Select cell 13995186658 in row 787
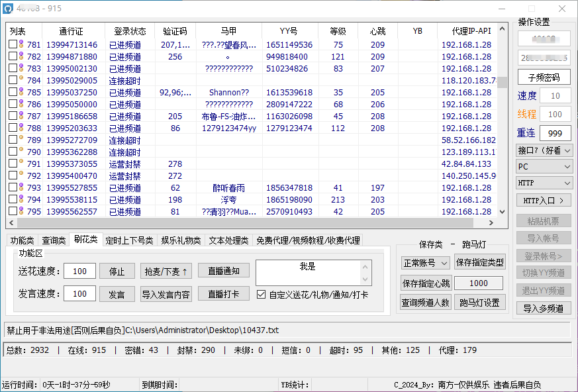 point(72,116)
